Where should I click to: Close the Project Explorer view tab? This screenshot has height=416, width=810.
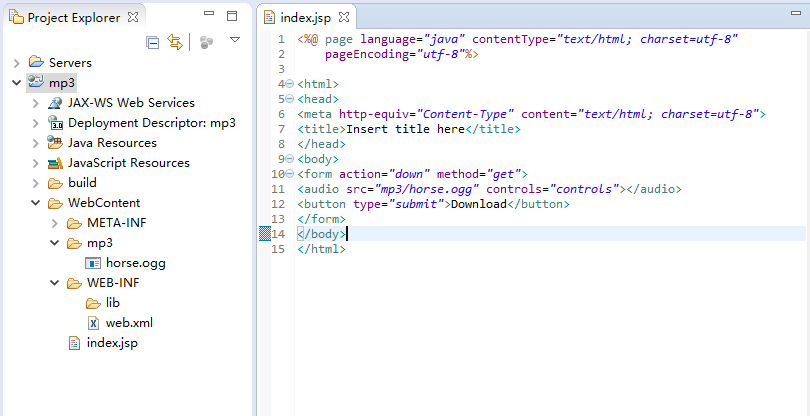(133, 17)
